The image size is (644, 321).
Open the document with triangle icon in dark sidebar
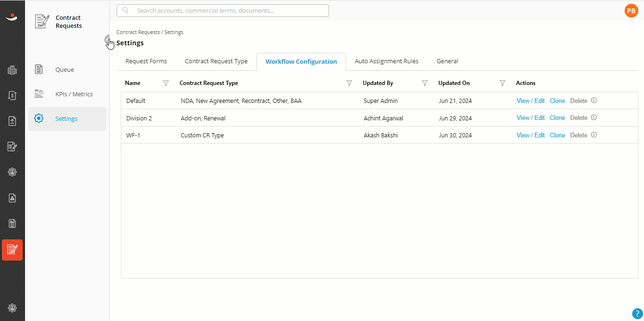(x=12, y=198)
